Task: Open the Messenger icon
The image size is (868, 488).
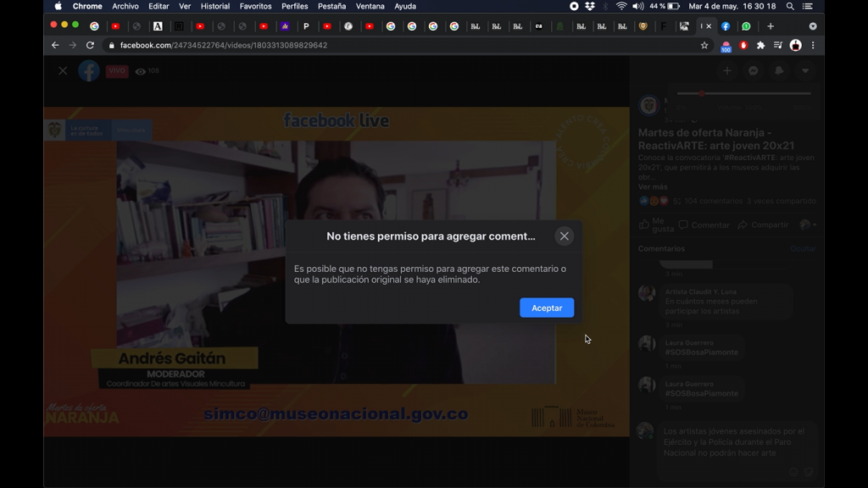Action: coord(753,71)
